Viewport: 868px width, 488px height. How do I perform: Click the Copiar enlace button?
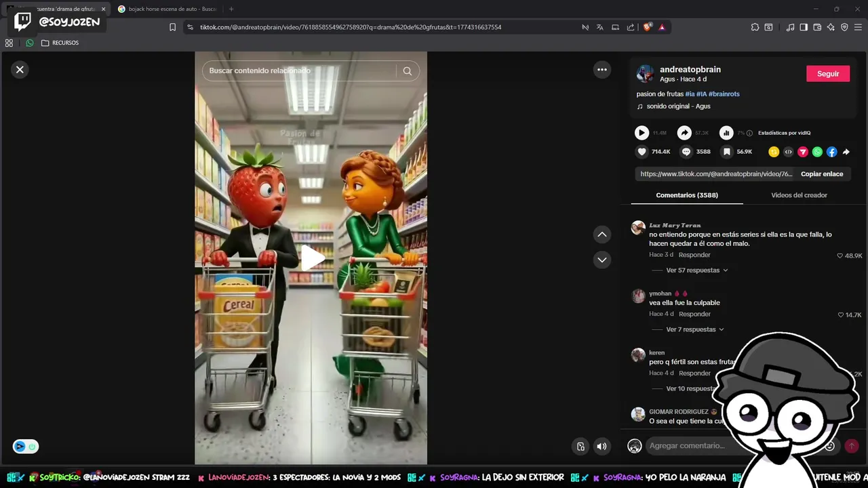tap(822, 174)
